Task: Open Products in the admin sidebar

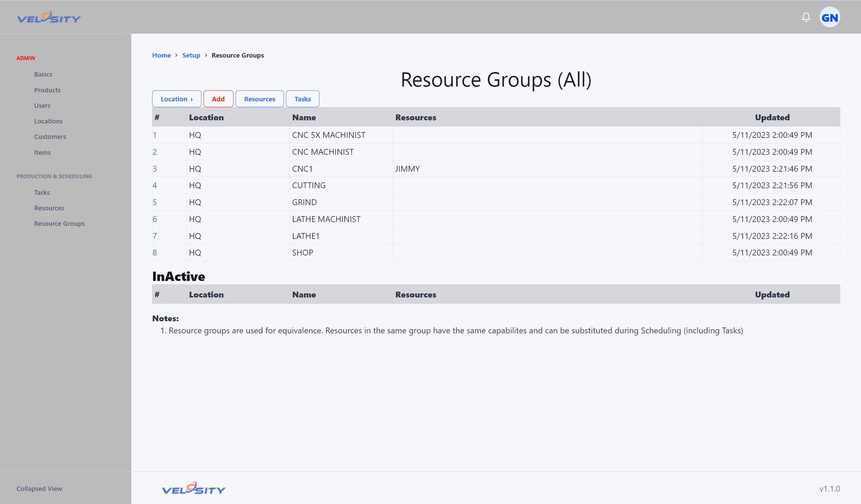Action: coord(47,90)
